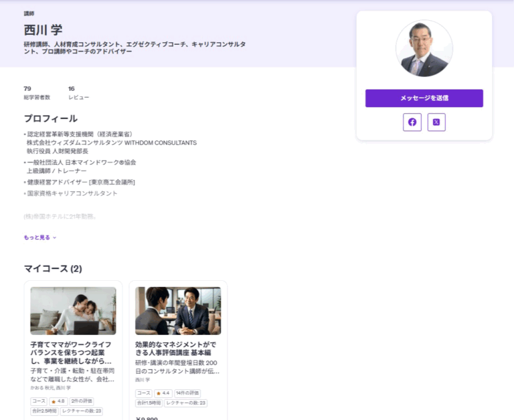The height and width of the screenshot is (420, 514).
Task: Click the 日本マインドワーク協会 profile line
Action: pos(80,163)
